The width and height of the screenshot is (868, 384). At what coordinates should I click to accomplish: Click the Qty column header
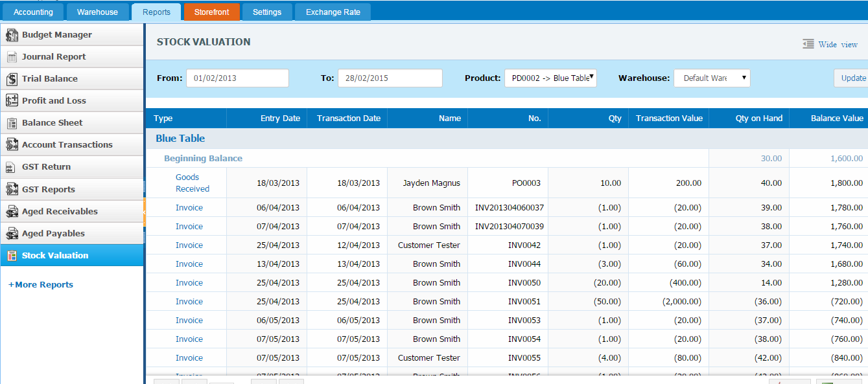(588, 119)
